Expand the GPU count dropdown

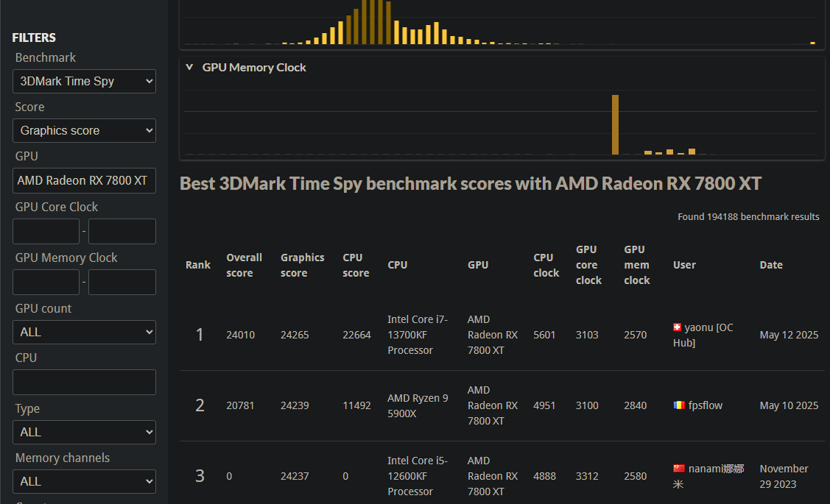[x=84, y=332]
